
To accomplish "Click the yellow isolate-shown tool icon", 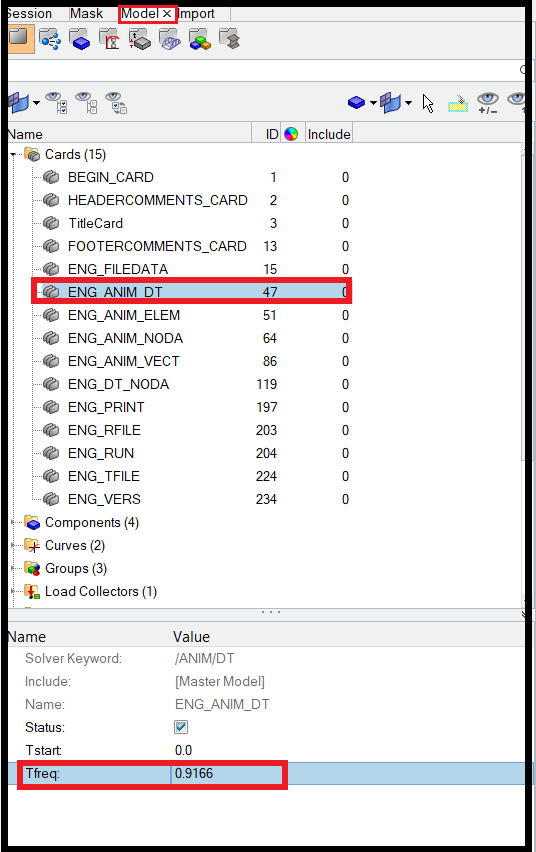I will (458, 103).
